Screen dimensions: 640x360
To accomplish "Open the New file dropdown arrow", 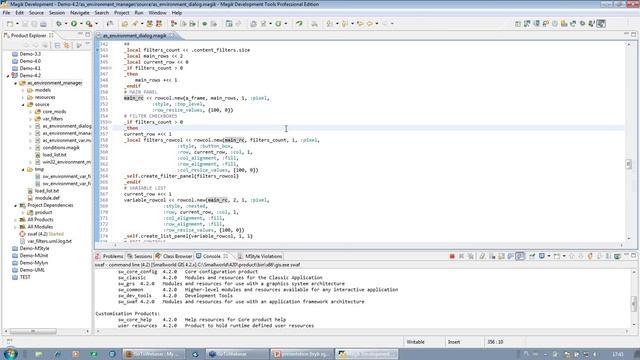I will (17, 24).
